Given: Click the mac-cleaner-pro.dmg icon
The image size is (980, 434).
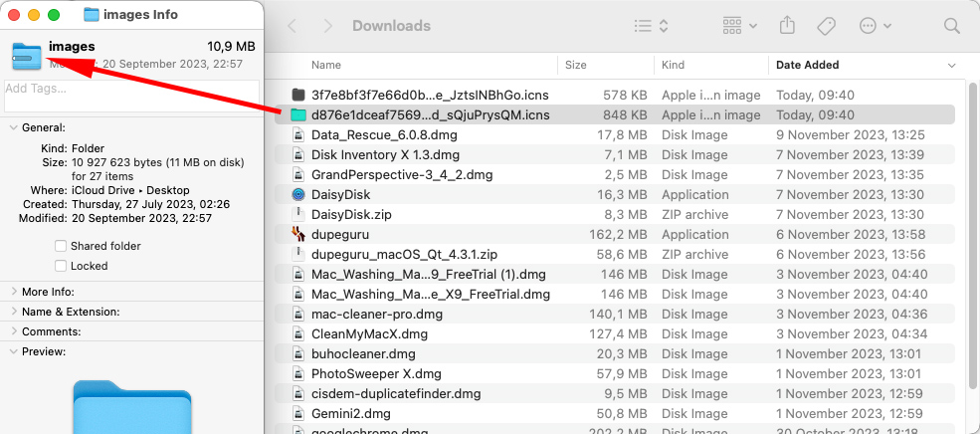Looking at the screenshot, I should click(x=298, y=314).
